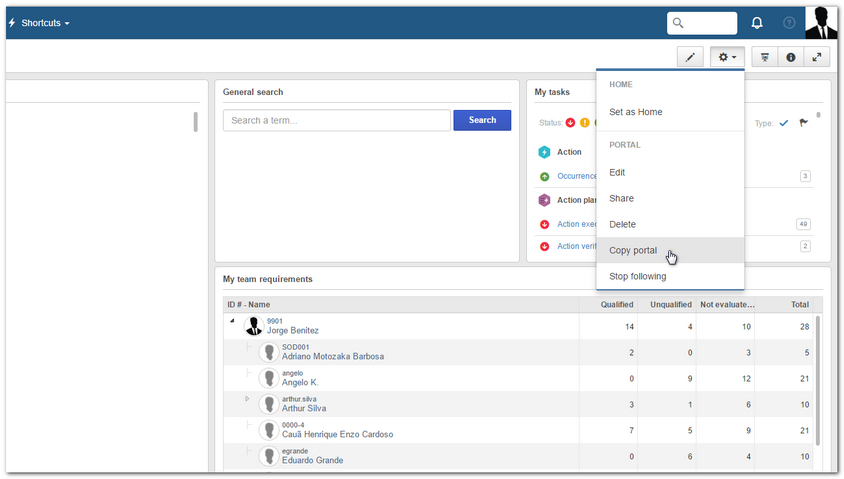Click the My tasks panel scrollbar
This screenshot has height=479, width=844.
click(818, 115)
